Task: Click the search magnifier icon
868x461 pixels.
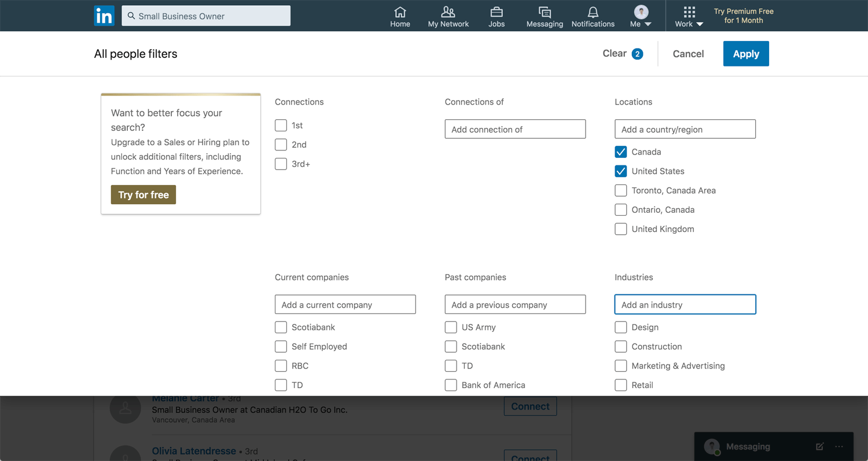Action: pyautogui.click(x=131, y=16)
